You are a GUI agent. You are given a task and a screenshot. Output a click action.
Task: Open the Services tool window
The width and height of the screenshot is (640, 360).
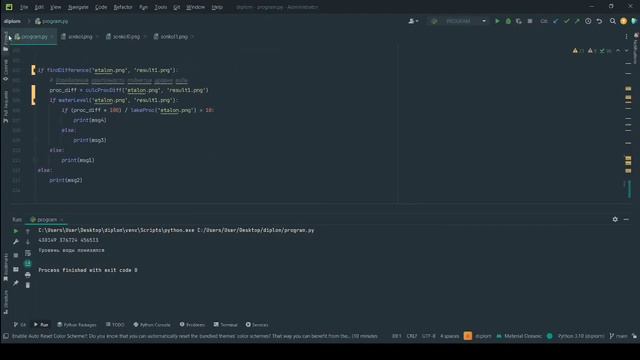[257, 324]
